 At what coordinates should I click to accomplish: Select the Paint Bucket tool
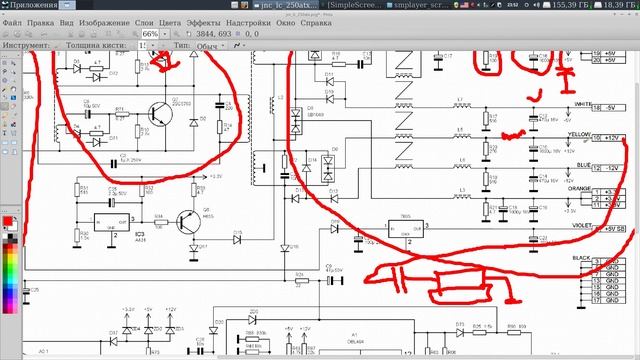[4, 98]
